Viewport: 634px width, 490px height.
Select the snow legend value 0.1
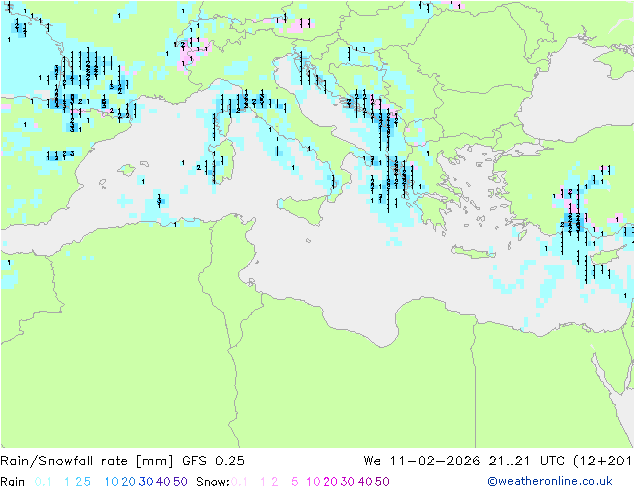239,482
